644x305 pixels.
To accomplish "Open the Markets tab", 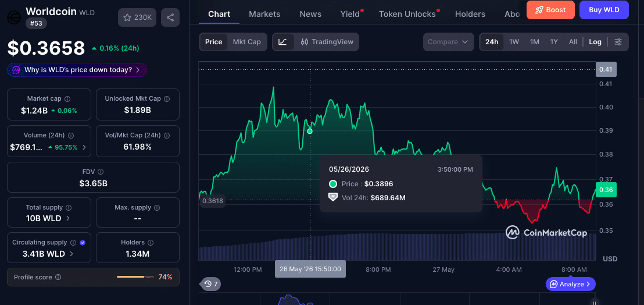I will (x=264, y=14).
